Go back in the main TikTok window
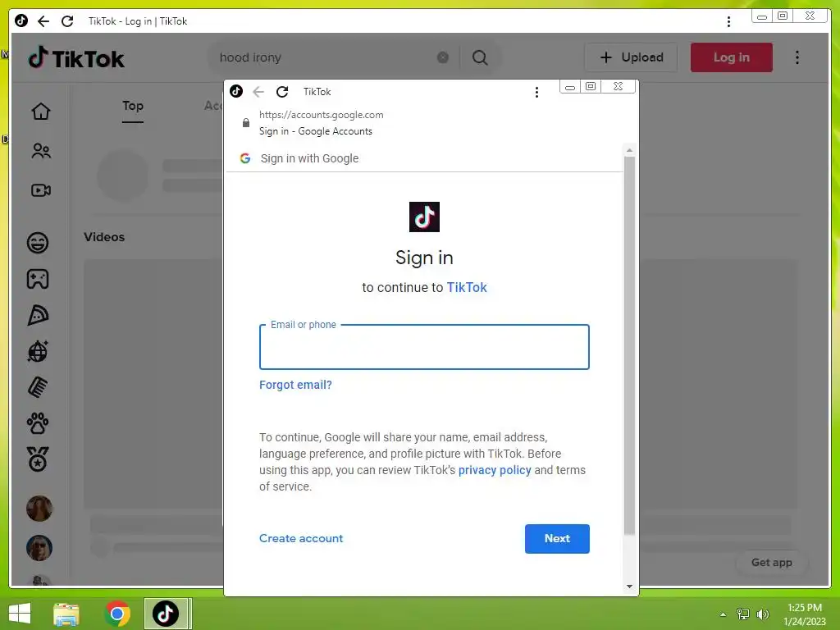The image size is (840, 630). (43, 21)
